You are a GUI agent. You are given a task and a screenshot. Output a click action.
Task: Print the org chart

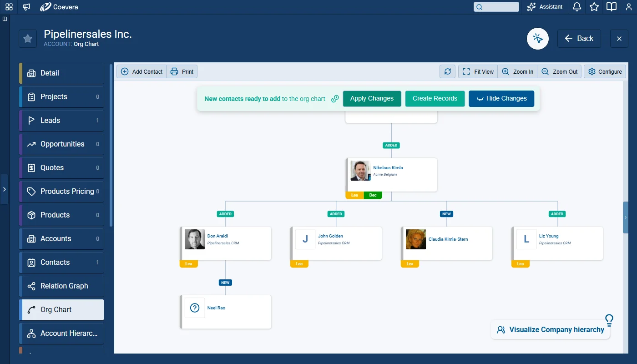(x=182, y=71)
